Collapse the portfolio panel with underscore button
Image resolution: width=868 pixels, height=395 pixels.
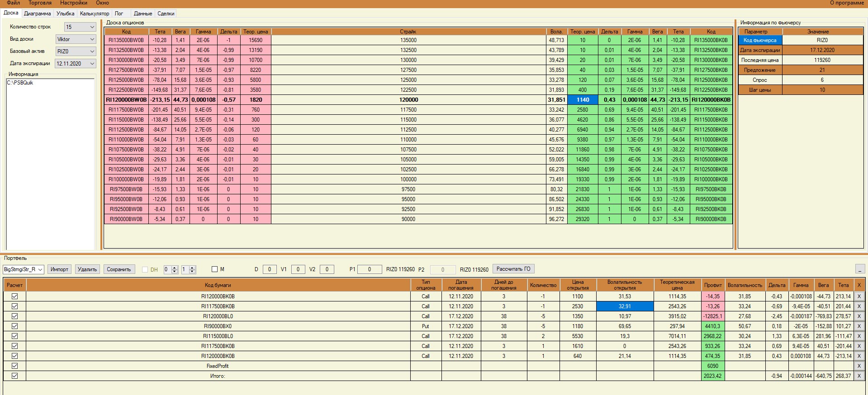pos(860,269)
